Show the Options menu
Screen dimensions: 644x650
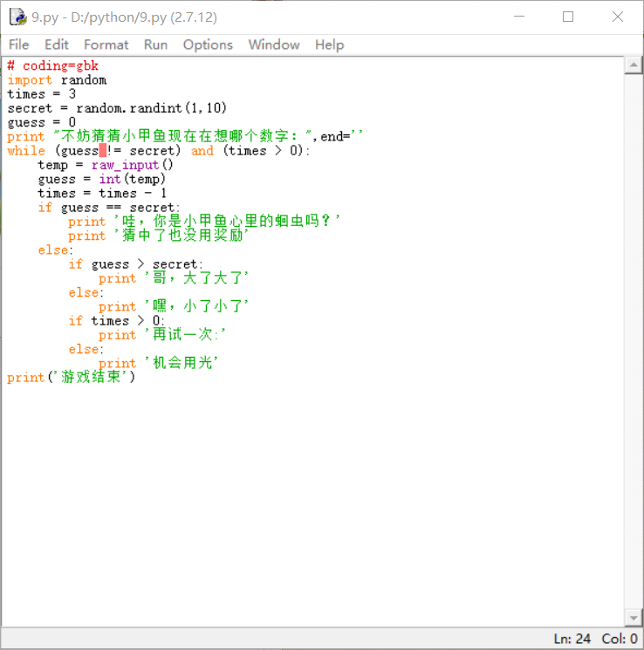click(x=208, y=44)
